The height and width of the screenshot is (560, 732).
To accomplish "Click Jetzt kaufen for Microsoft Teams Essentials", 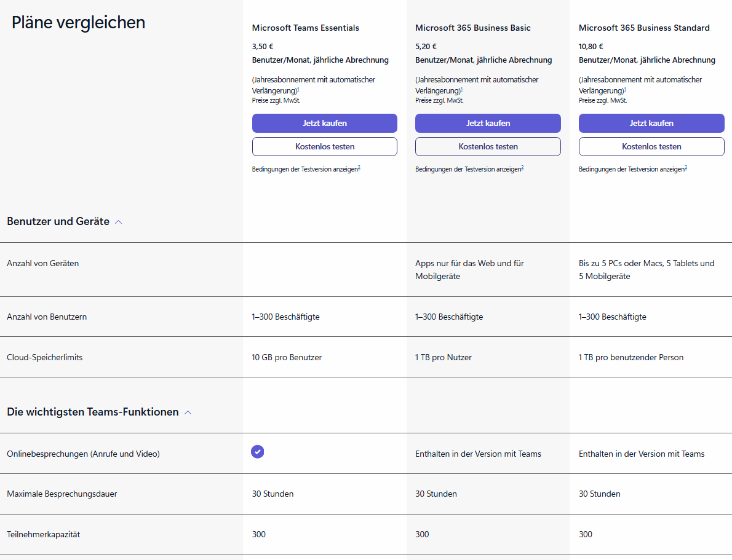I will [x=324, y=123].
